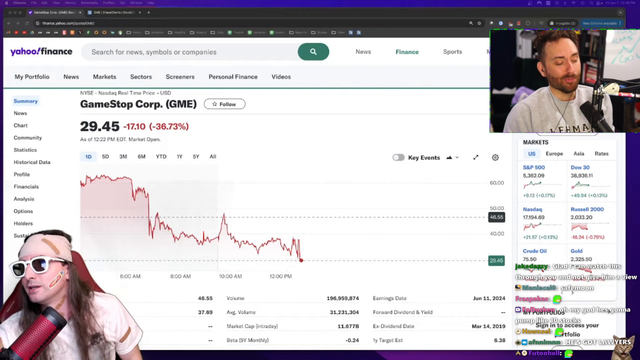This screenshot has height=360, width=640.
Task: Open Sports in the top Yahoo navigation
Action: [452, 52]
